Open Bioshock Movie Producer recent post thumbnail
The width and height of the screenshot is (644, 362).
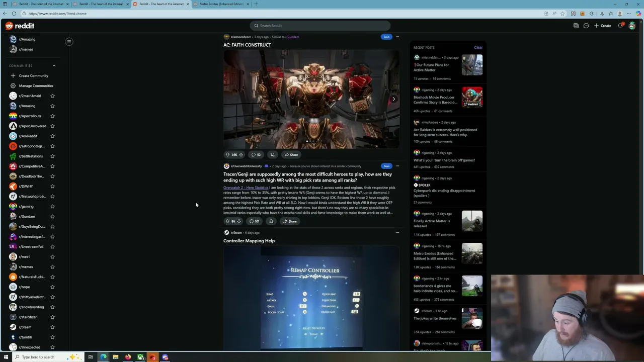[x=472, y=97]
